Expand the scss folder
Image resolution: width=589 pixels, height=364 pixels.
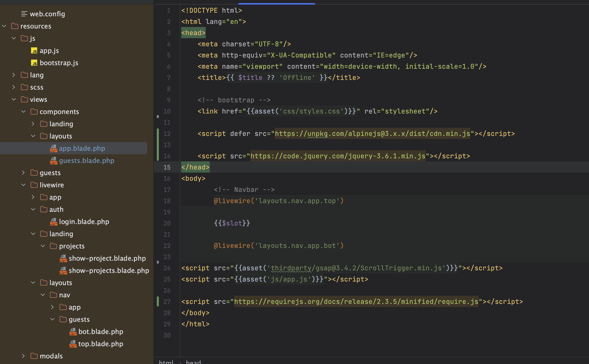pos(14,87)
